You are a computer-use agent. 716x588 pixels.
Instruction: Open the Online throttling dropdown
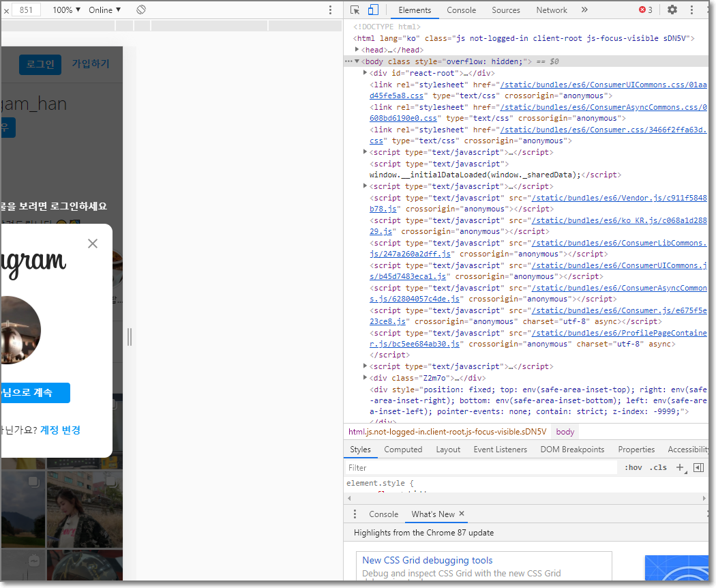click(x=104, y=10)
